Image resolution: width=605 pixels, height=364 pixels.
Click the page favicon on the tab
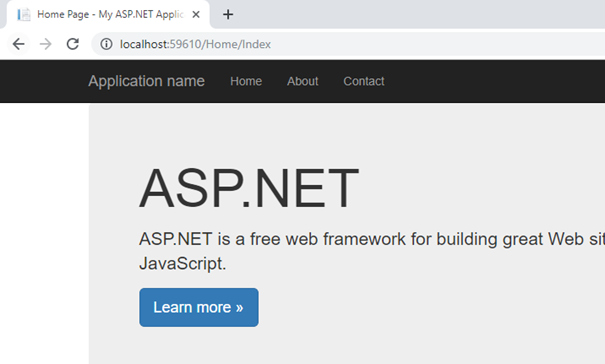click(24, 15)
